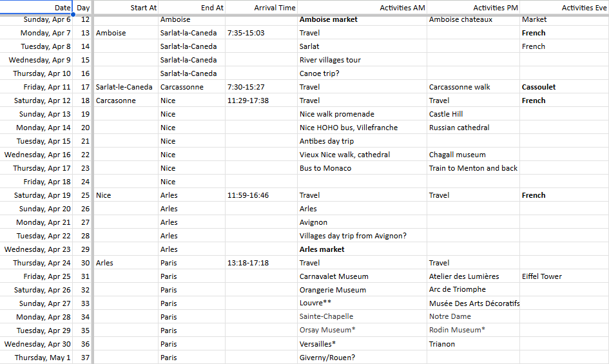Click the Activities Eve column header
Viewport: 609px width, 364px height.
(565, 7)
